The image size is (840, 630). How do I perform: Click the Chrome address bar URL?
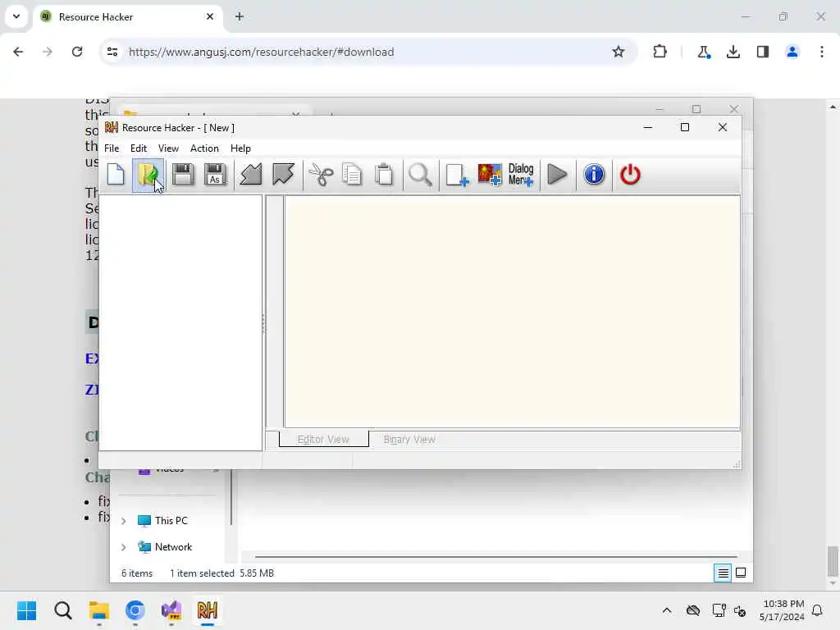coord(261,52)
